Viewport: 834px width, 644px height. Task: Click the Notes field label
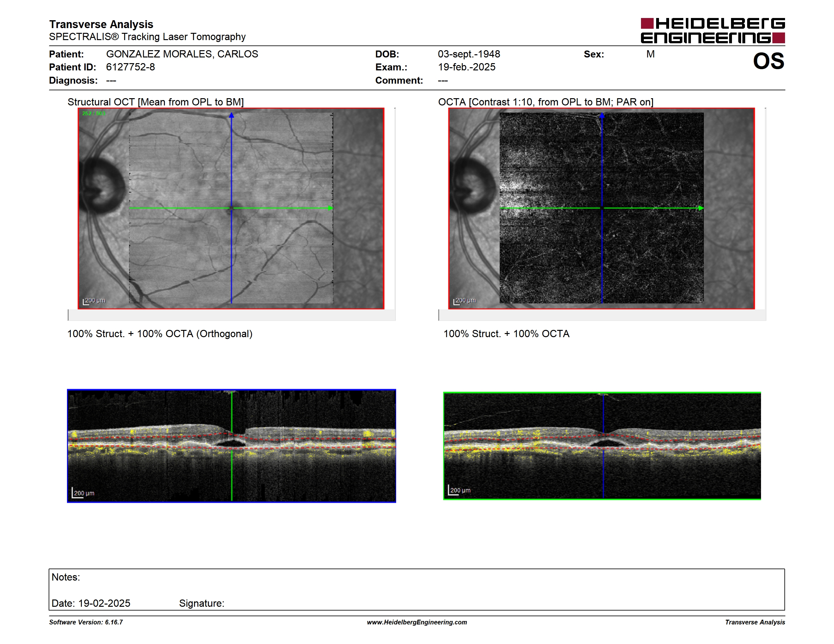pos(66,577)
